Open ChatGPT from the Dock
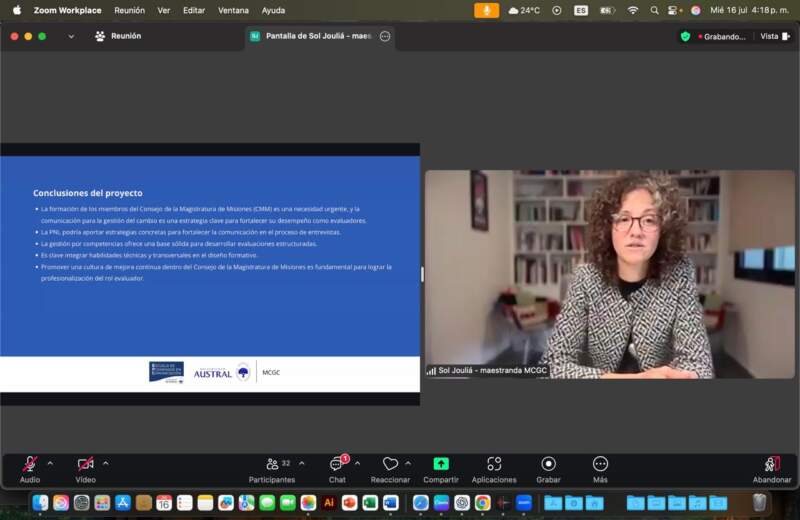800x520 pixels. (x=462, y=503)
